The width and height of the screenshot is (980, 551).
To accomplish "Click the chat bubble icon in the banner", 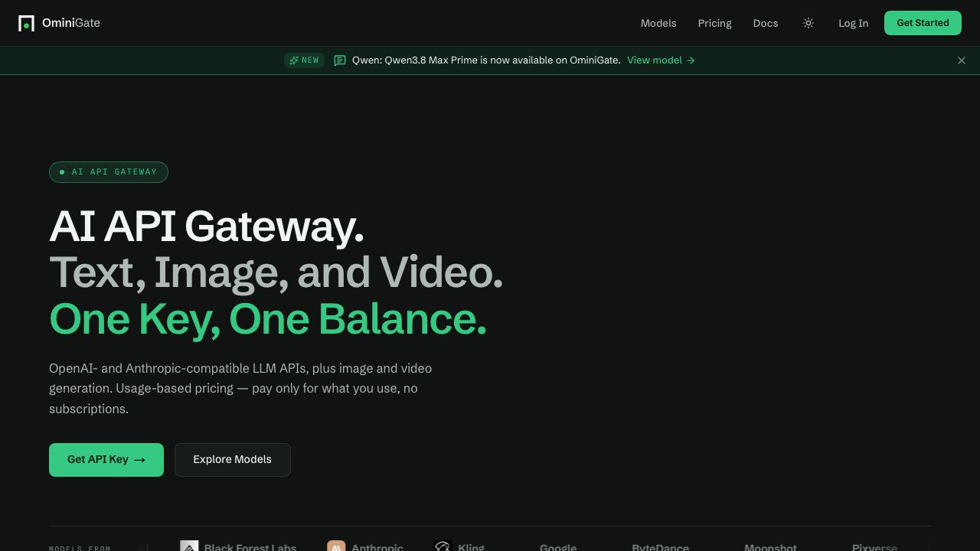I will (x=340, y=60).
